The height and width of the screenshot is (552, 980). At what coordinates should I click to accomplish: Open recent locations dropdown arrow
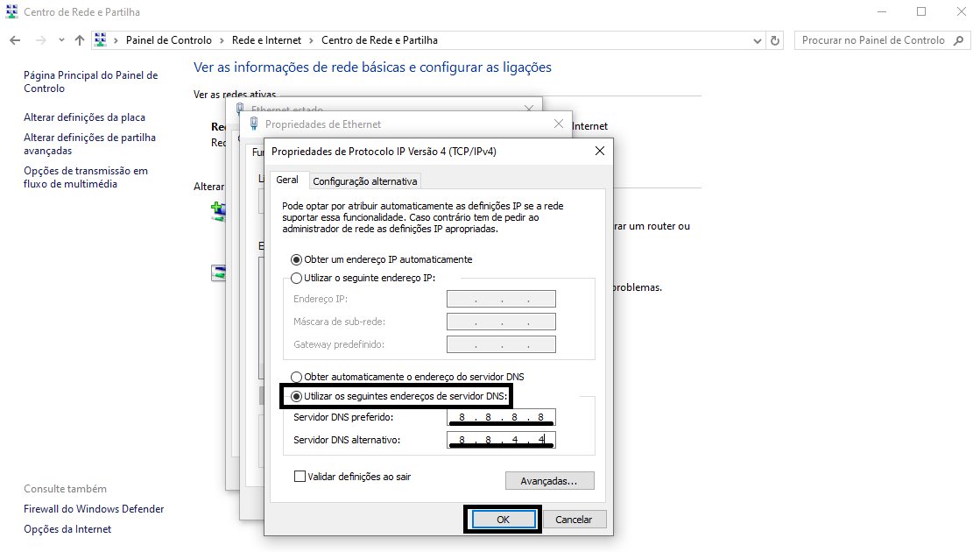61,40
